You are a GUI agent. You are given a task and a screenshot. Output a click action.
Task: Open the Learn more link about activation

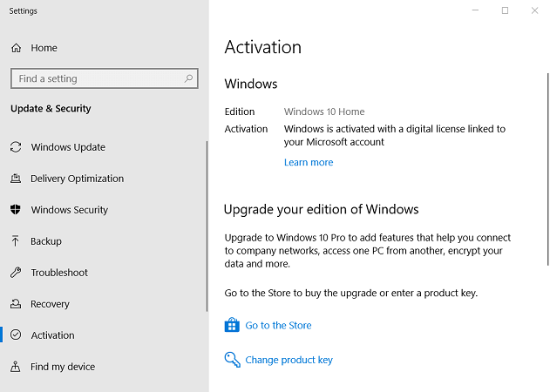(x=309, y=162)
